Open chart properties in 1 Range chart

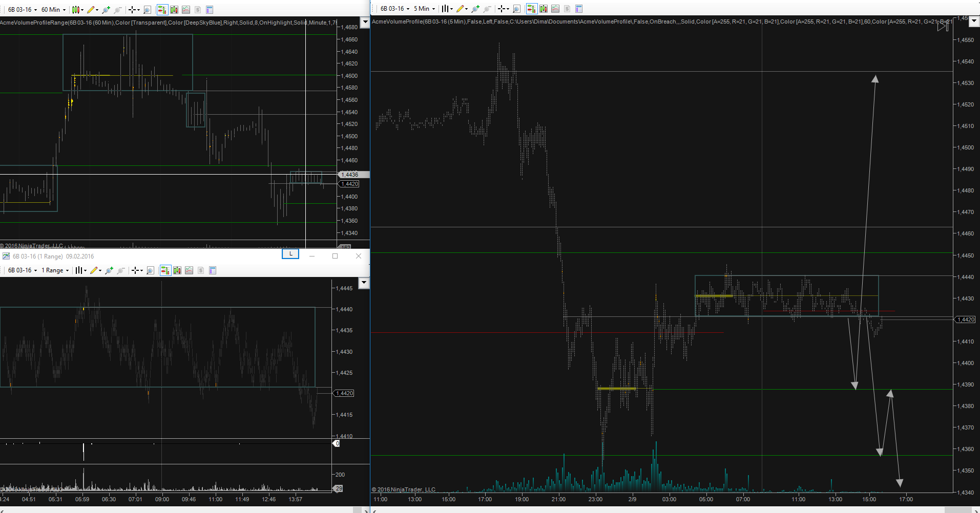pos(213,270)
